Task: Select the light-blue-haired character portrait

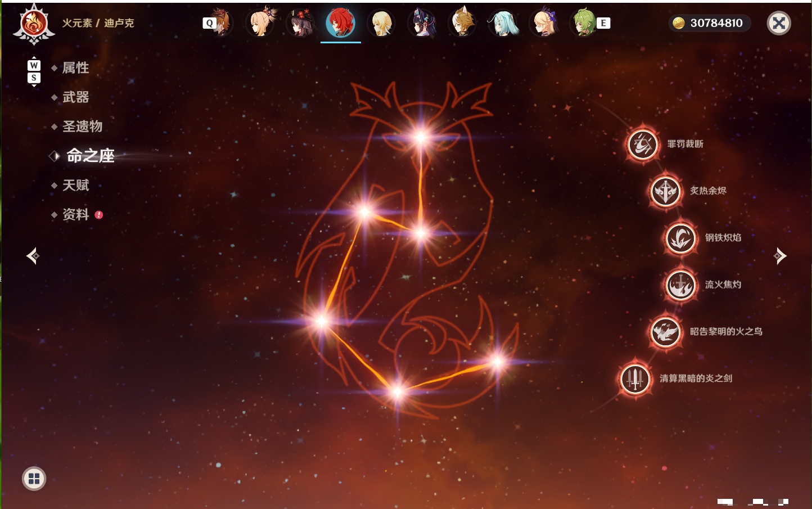Action: click(503, 23)
